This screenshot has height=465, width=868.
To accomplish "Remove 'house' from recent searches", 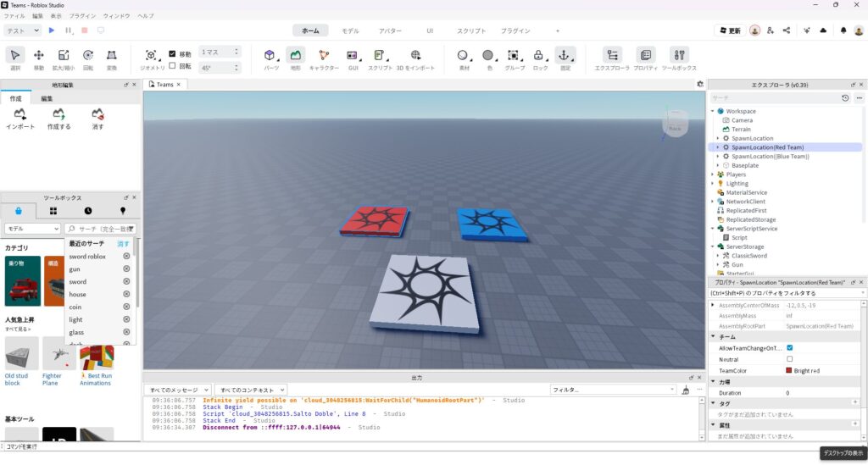I will [x=126, y=294].
